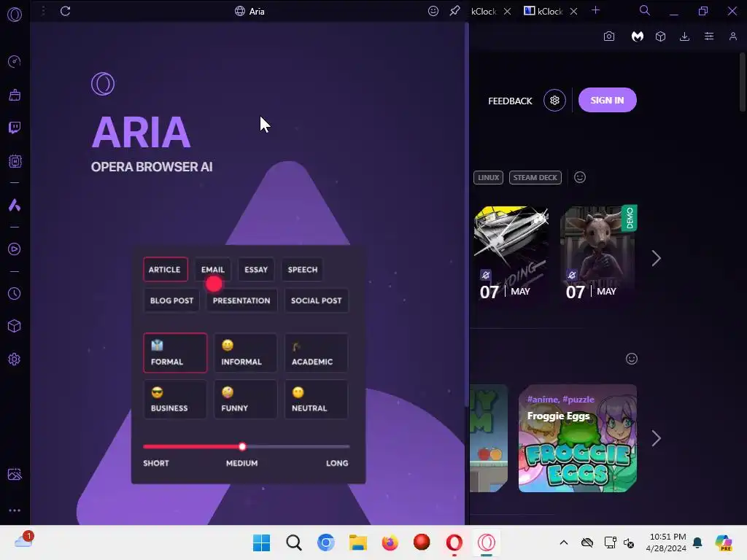Image resolution: width=747 pixels, height=560 pixels.
Task: Choose FORMAL tone
Action: coord(175,353)
